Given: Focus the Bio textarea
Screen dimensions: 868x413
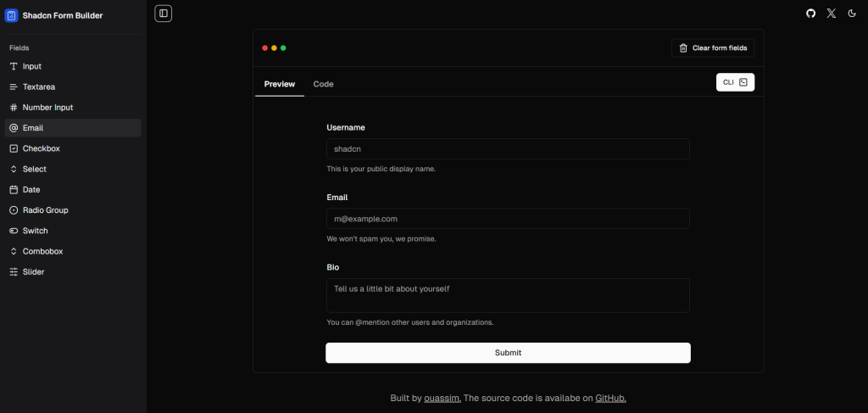Looking at the screenshot, I should pos(509,296).
